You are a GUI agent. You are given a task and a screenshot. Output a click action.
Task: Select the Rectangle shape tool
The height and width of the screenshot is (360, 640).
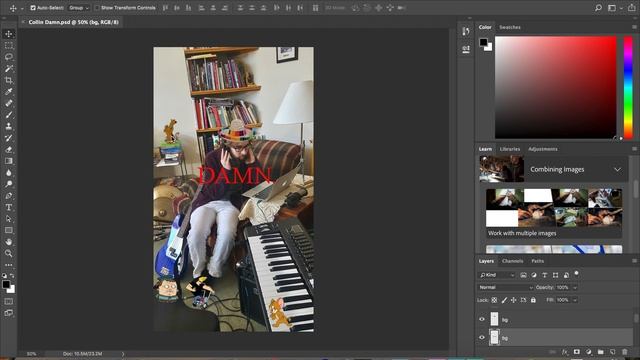[9, 230]
